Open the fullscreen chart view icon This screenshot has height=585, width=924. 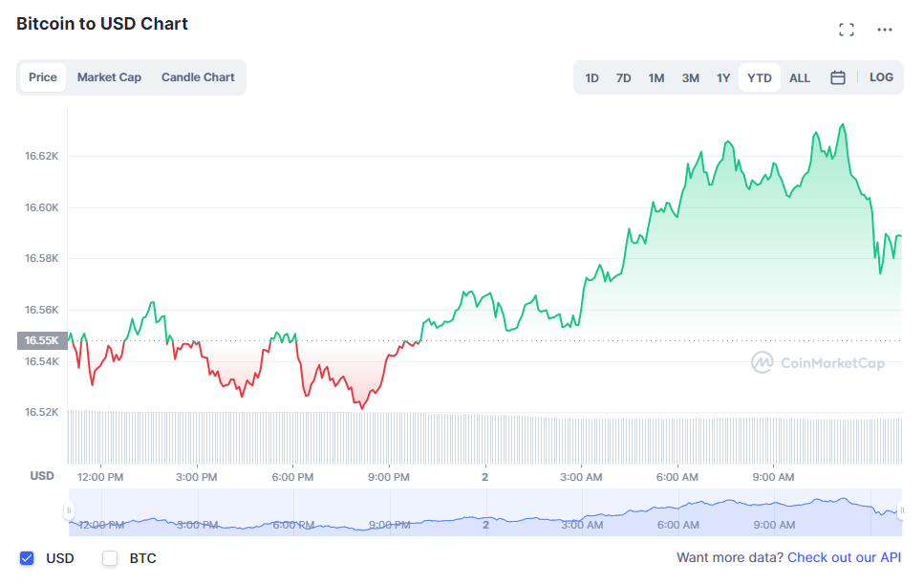(847, 30)
